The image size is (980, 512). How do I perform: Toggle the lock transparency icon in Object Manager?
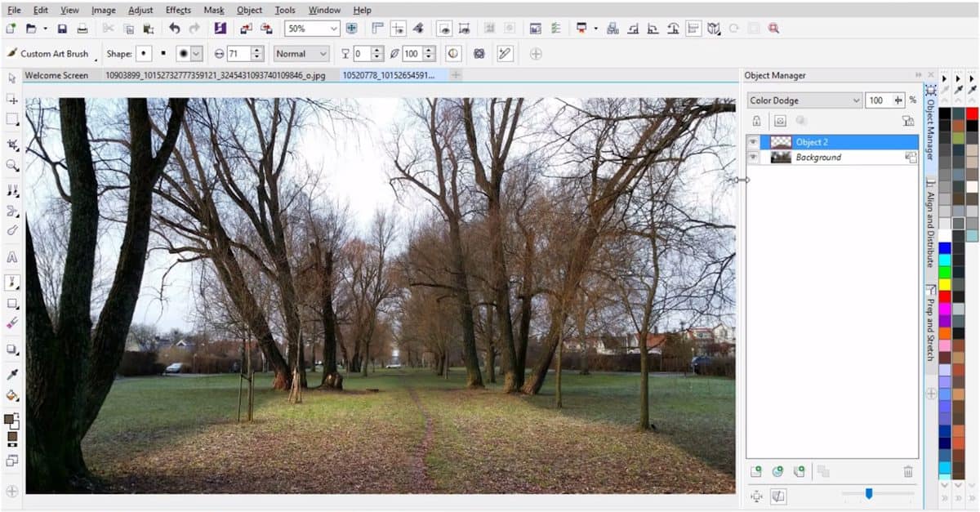756,121
